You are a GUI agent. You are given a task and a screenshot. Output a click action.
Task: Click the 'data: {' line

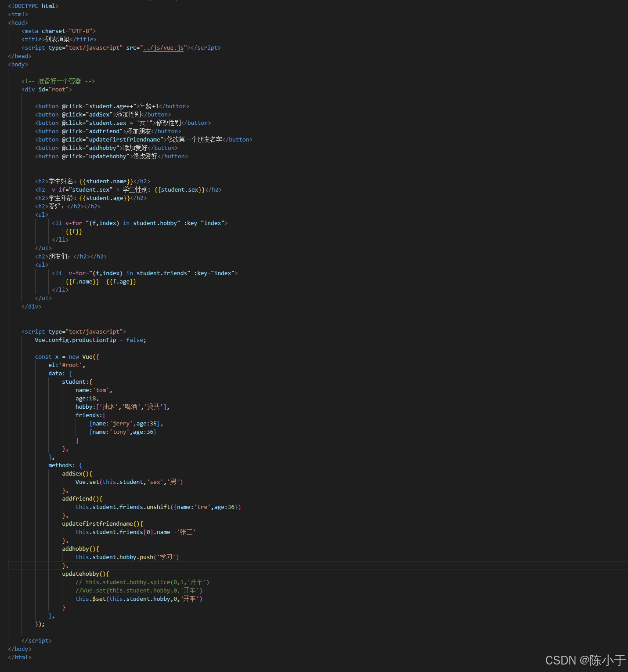[60, 373]
